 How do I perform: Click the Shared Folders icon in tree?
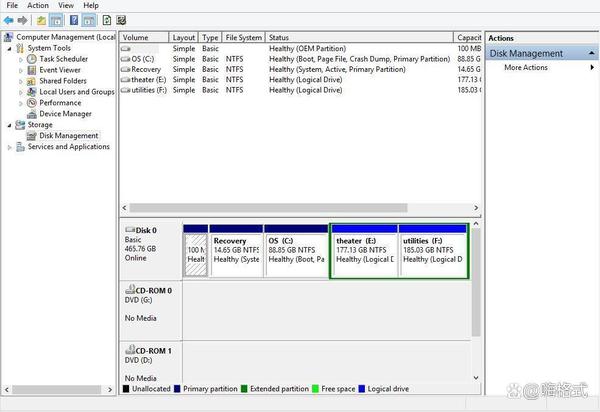[x=31, y=81]
